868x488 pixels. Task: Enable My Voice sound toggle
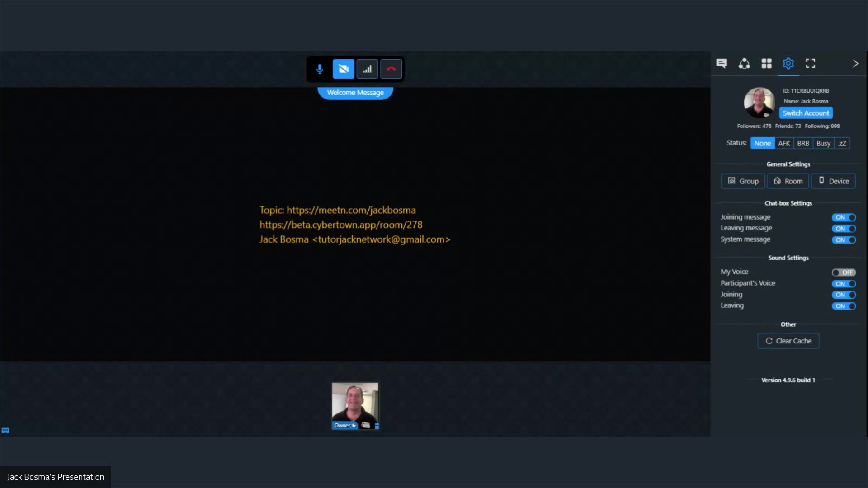tap(844, 272)
